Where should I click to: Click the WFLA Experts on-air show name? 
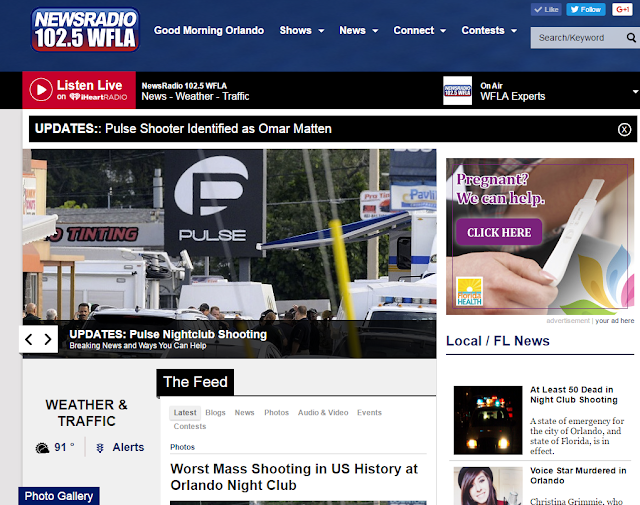tap(512, 96)
